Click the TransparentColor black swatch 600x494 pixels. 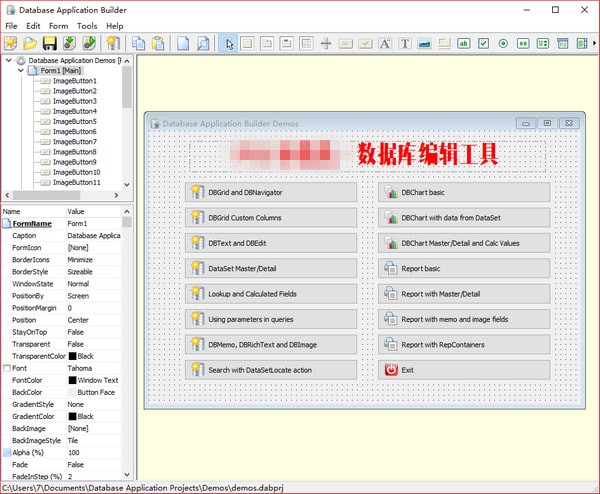click(x=72, y=356)
